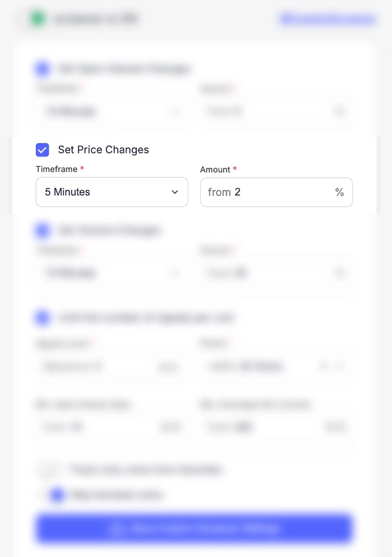Click the bottom-left minimum value input field
Viewport: 392px width, 557px height.
point(99,426)
